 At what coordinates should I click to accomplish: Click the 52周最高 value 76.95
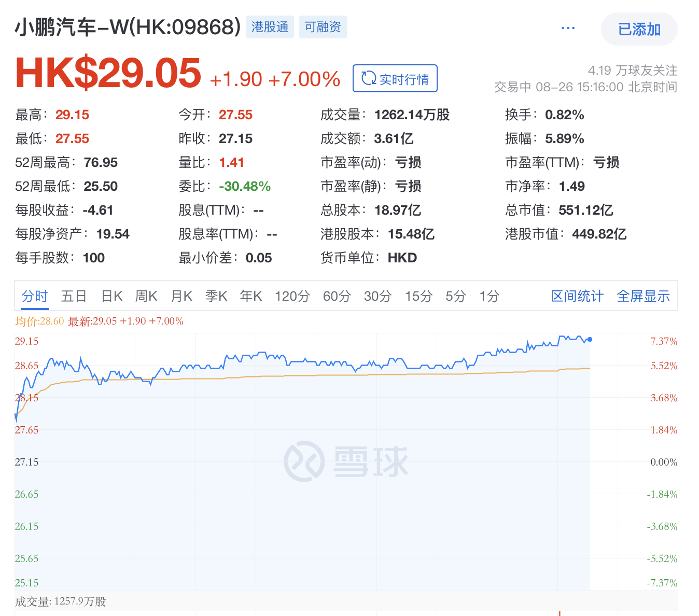coord(101,162)
